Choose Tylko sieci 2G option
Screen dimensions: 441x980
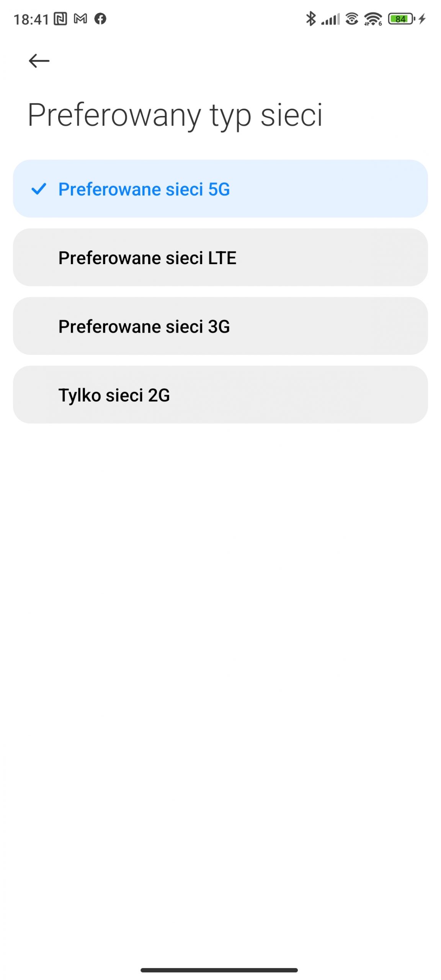(x=220, y=395)
